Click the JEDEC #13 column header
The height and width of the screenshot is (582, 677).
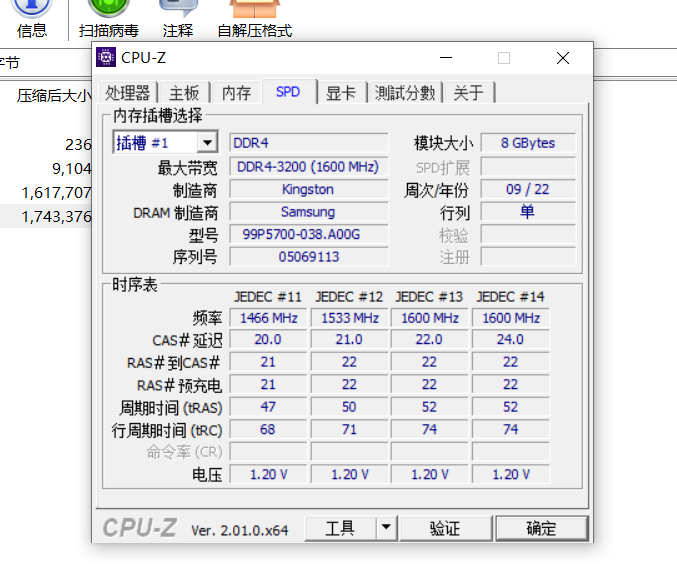coord(429,297)
